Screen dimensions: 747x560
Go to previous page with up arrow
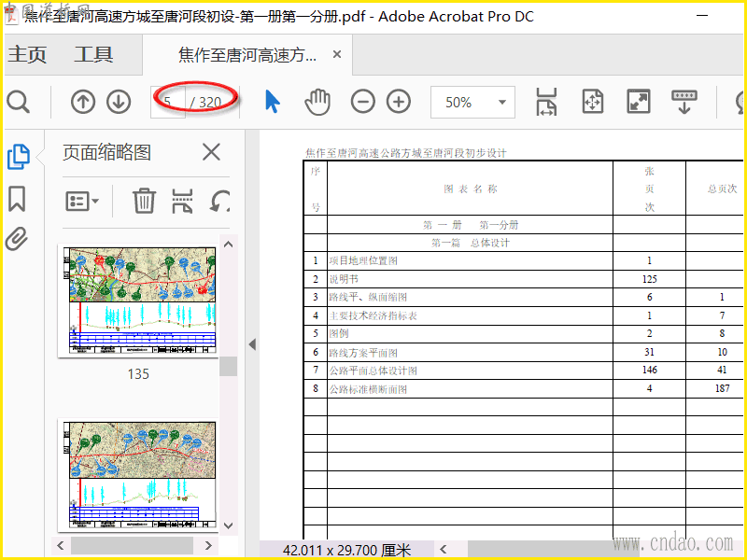[83, 102]
